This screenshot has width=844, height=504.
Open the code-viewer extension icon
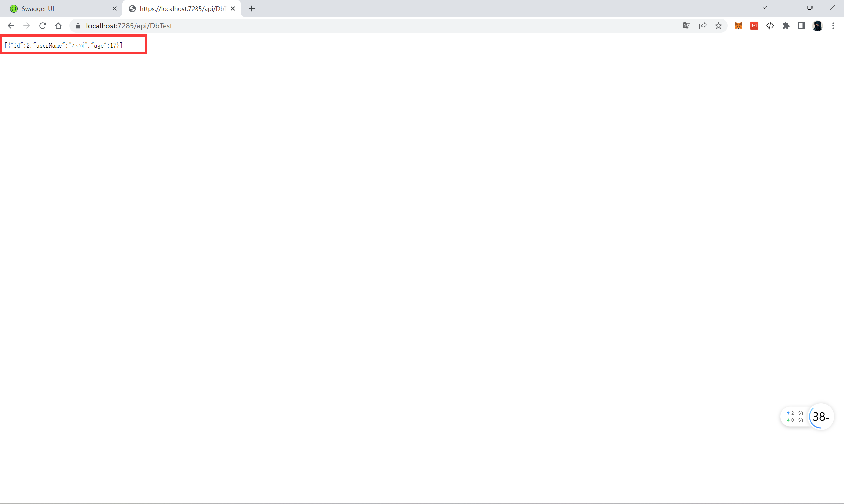click(x=770, y=25)
